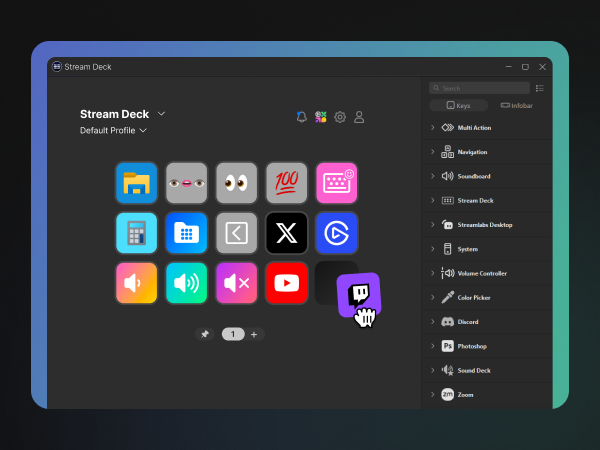This screenshot has height=450, width=600.
Task: Click the empty key slot
Action: pos(326,283)
